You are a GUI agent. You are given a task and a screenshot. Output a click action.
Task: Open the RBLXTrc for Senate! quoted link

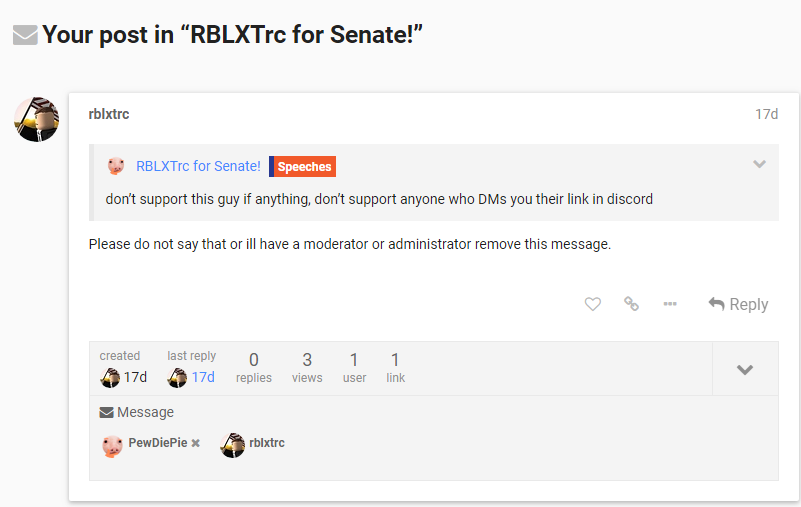pos(198,166)
